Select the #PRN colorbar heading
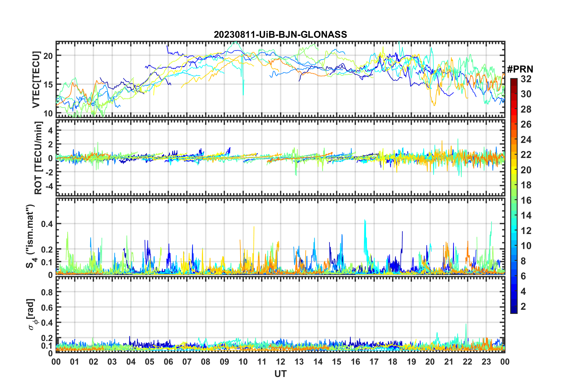The height and width of the screenshot is (392, 561). [520, 69]
